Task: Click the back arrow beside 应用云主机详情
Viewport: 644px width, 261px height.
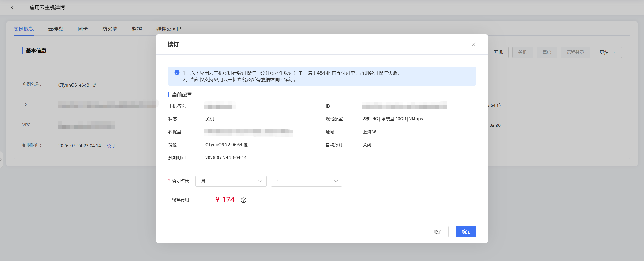Action: point(12,7)
